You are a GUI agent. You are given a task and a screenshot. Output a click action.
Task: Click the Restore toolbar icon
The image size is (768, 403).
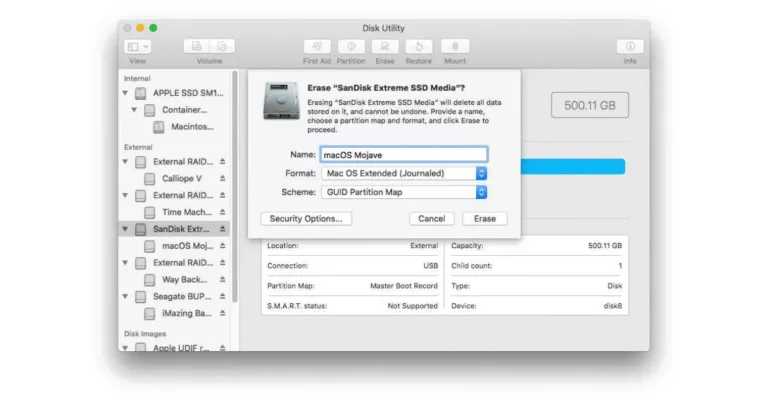coord(419,47)
